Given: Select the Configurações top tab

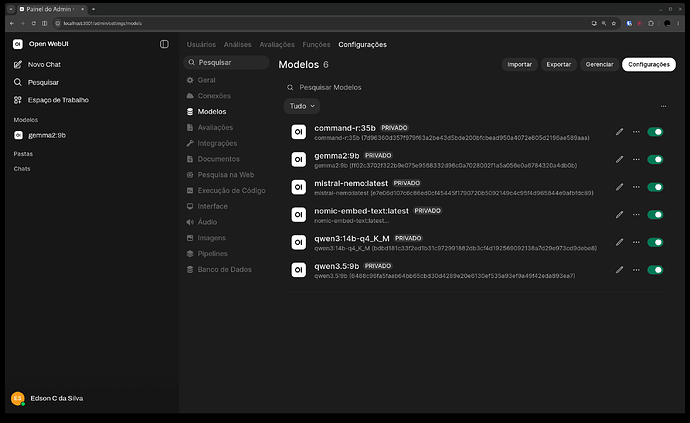Looking at the screenshot, I should [363, 44].
